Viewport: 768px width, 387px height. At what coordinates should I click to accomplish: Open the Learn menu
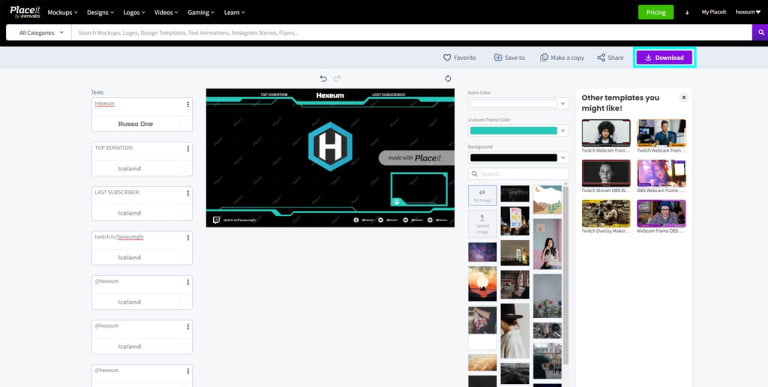(234, 12)
